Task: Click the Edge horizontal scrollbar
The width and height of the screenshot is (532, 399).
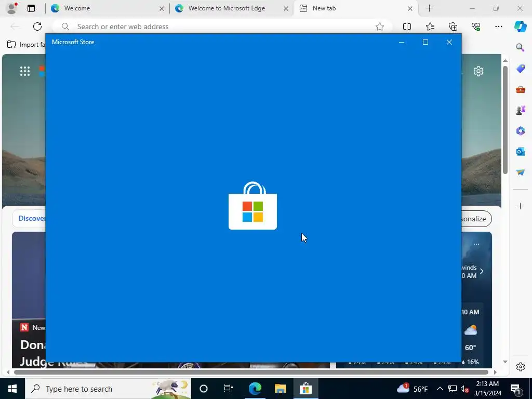Action: 251,372
